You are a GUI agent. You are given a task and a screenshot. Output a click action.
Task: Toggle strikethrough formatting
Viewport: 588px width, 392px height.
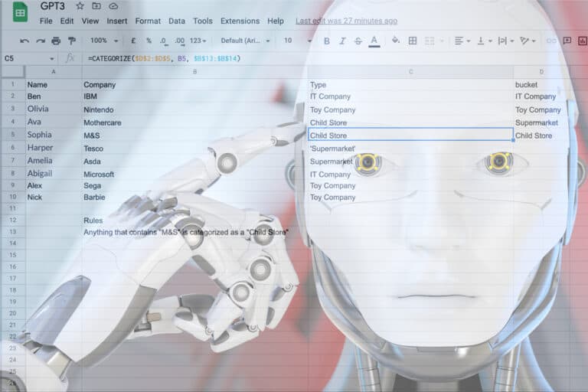pos(358,41)
